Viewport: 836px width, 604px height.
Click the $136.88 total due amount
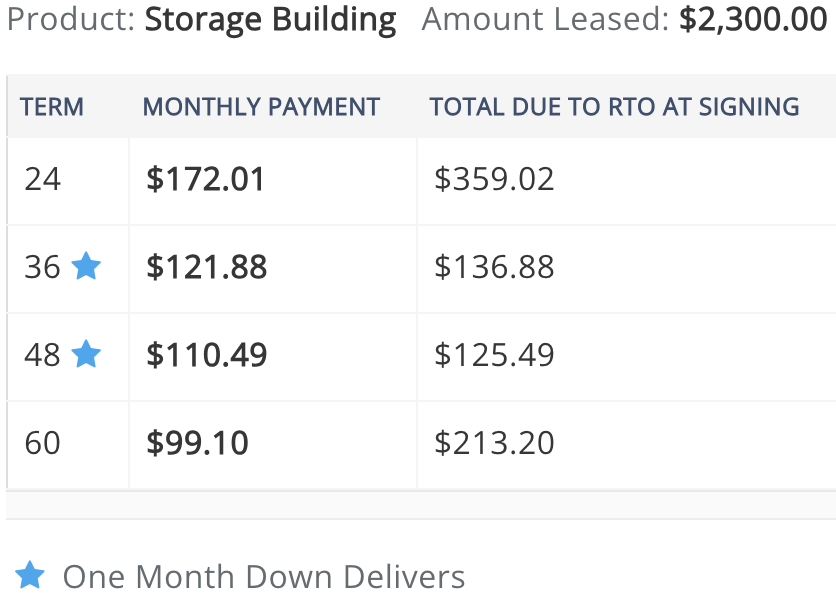point(494,267)
